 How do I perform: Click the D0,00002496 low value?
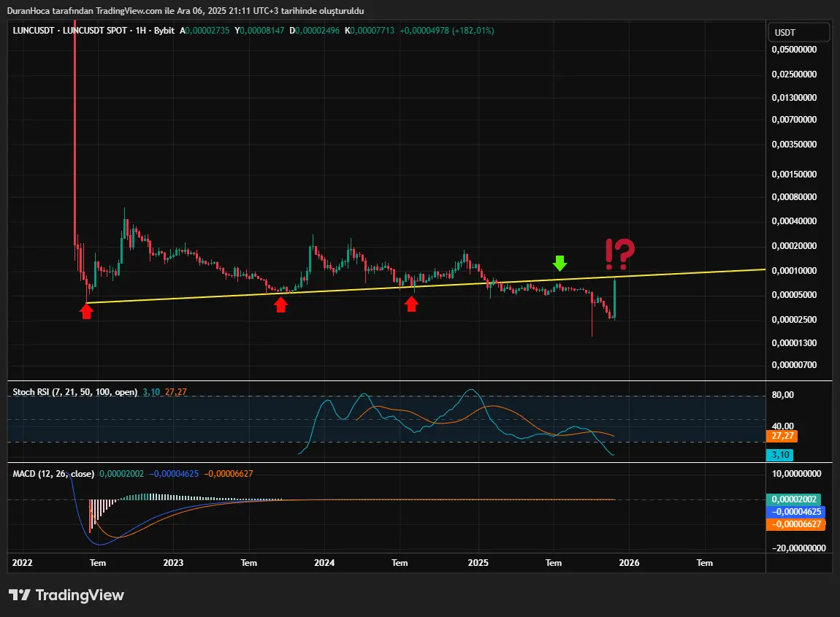315,31
